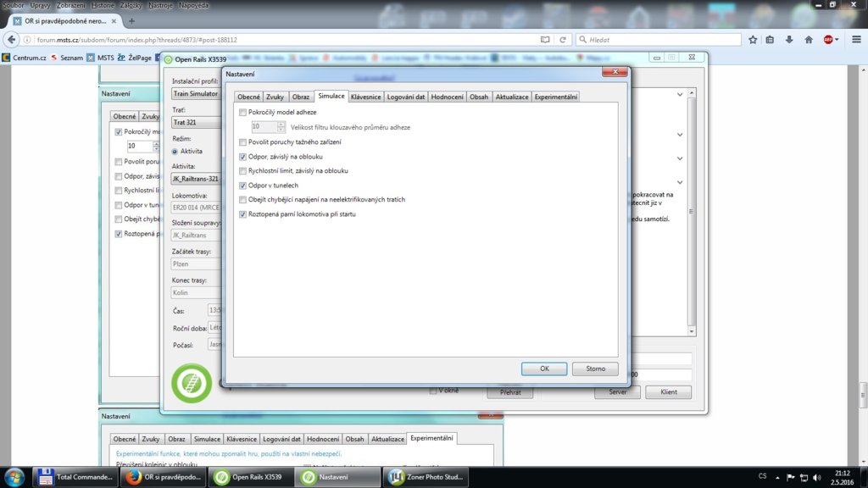Switch to Total Commander in taskbar
Screen dimensions: 868x488
75,477
